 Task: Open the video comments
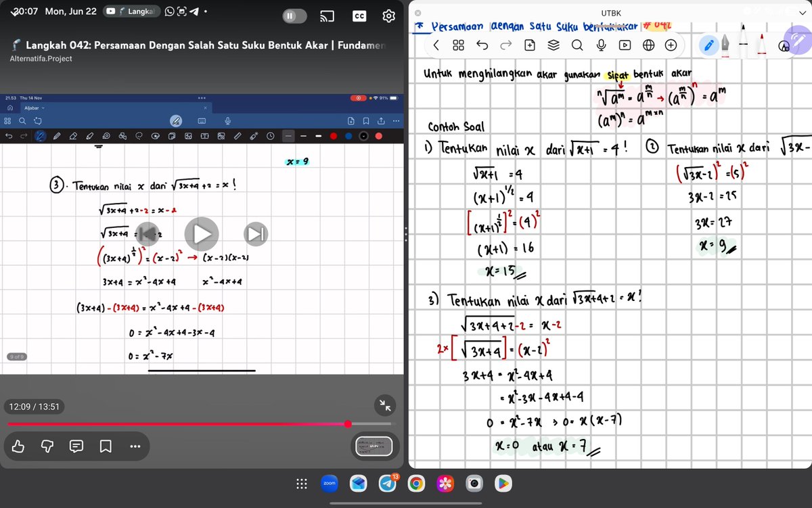tap(76, 446)
